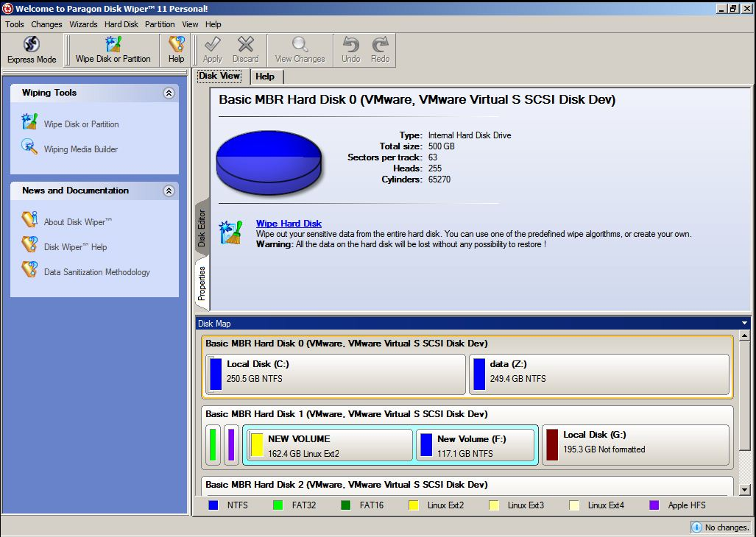Collapse the News and Documentation panel
This screenshot has height=537, width=756.
169,191
